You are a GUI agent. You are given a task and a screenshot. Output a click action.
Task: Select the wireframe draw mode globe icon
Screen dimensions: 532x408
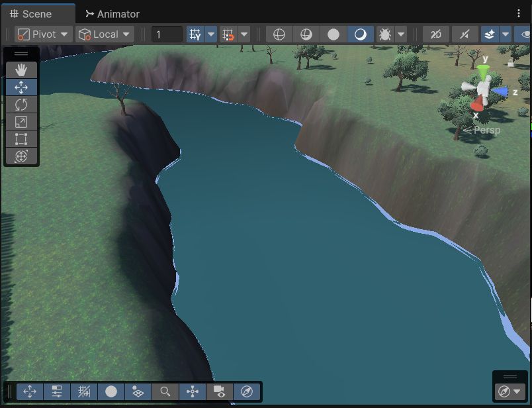pyautogui.click(x=279, y=34)
